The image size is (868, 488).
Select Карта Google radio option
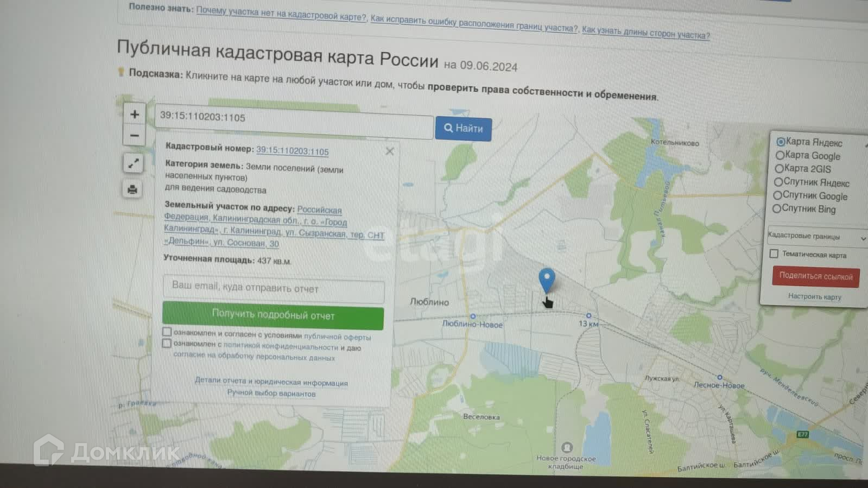780,155
